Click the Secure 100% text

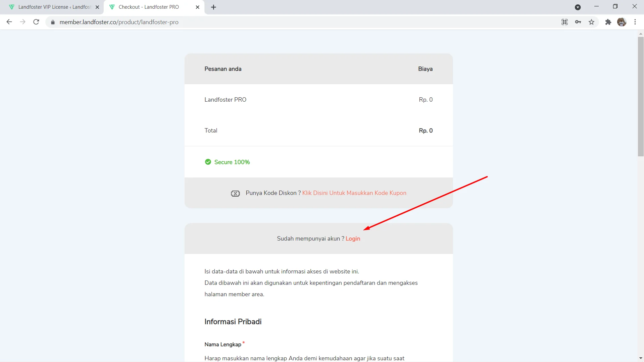pyautogui.click(x=232, y=162)
